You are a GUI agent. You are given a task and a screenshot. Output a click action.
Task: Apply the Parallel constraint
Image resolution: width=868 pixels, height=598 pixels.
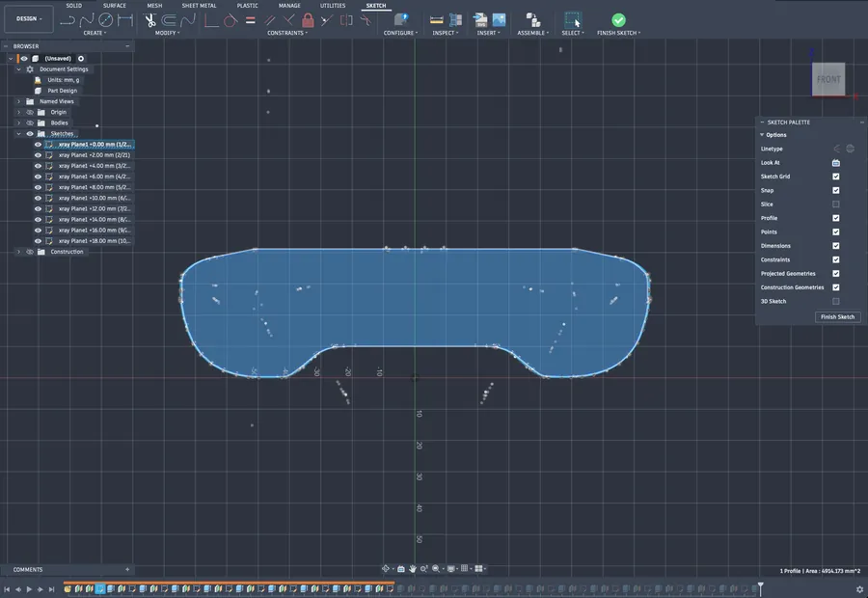(270, 20)
